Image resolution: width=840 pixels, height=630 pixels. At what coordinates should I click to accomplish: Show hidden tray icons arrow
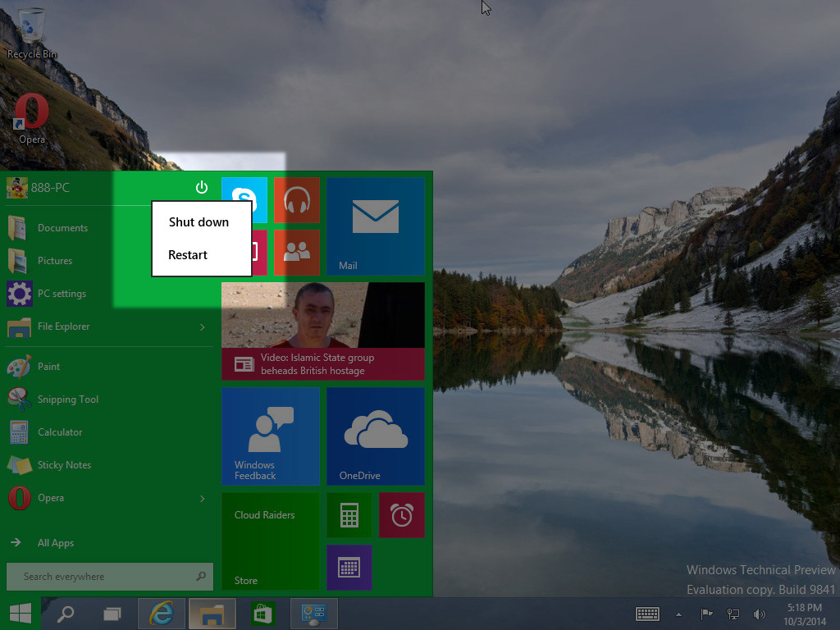pyautogui.click(x=678, y=614)
